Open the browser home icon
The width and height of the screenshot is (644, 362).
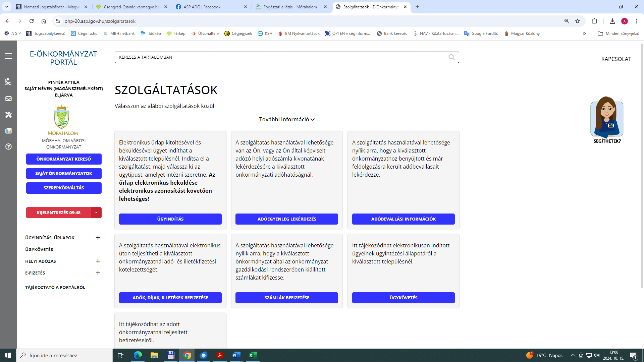point(44,21)
